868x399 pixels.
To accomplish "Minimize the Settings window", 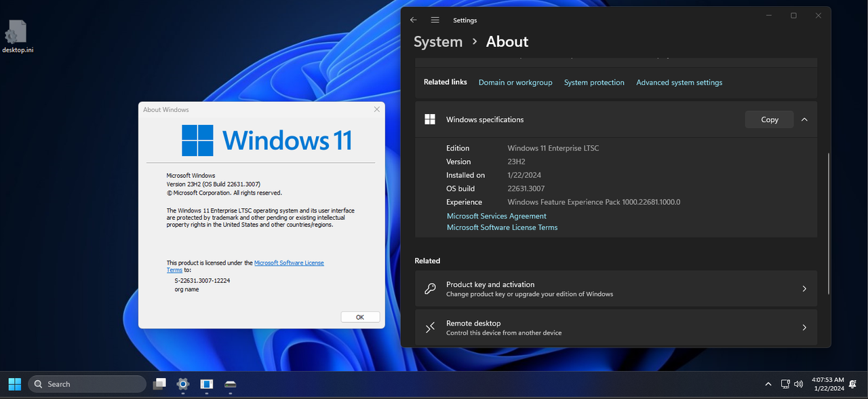I will point(768,16).
